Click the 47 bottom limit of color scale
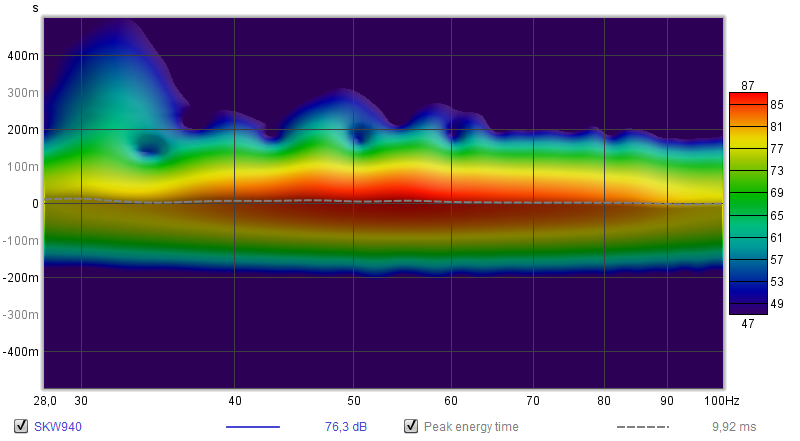The height and width of the screenshot is (441, 800). [x=747, y=324]
